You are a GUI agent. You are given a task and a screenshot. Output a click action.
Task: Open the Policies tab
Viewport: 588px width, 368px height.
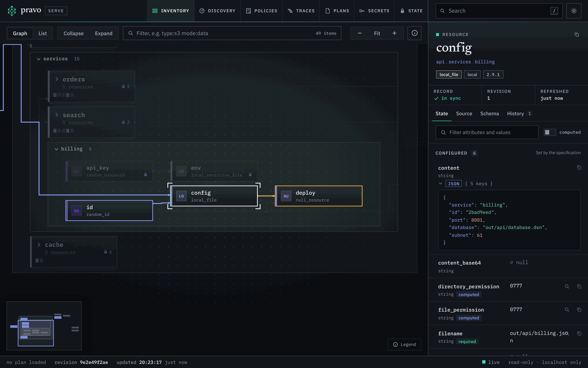point(262,11)
